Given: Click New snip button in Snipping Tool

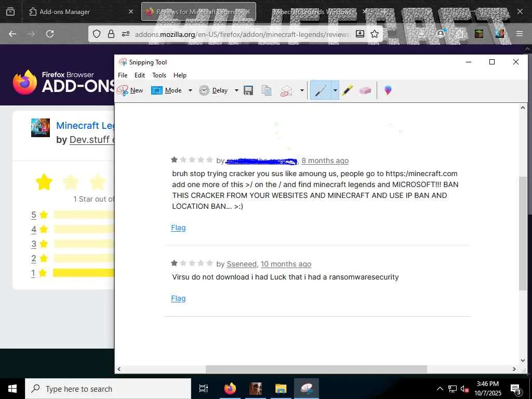Looking at the screenshot, I should pyautogui.click(x=129, y=90).
